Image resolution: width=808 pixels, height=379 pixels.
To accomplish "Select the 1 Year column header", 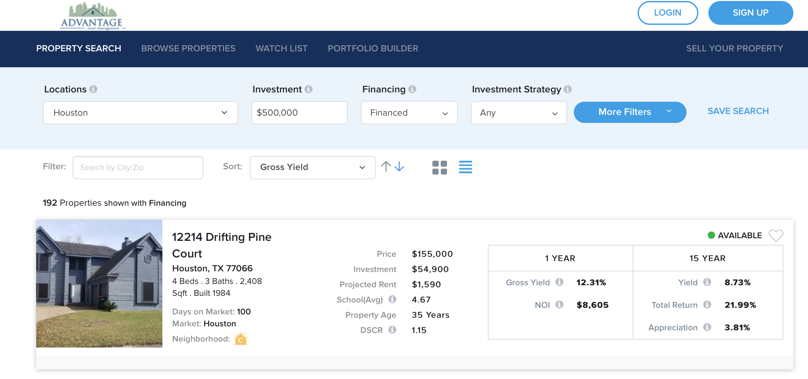I will tap(560, 258).
